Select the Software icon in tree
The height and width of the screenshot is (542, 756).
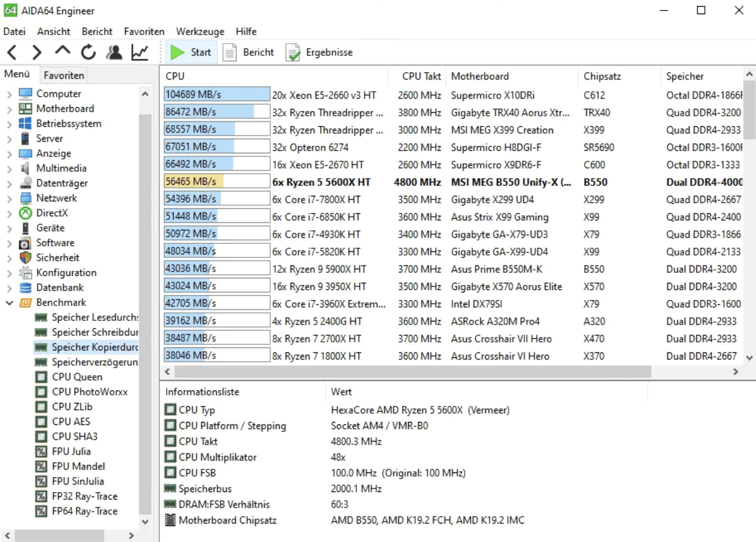click(x=25, y=243)
